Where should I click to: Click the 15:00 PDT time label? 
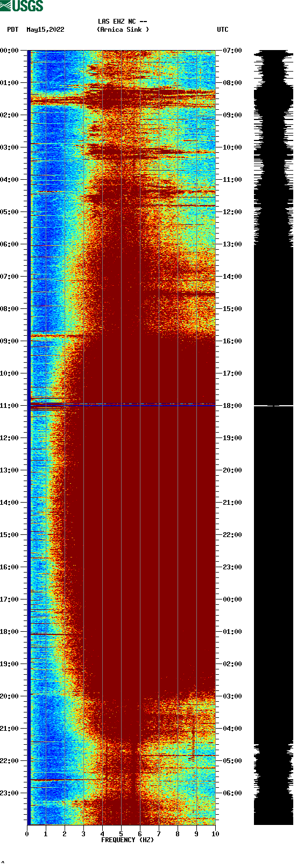(10, 535)
